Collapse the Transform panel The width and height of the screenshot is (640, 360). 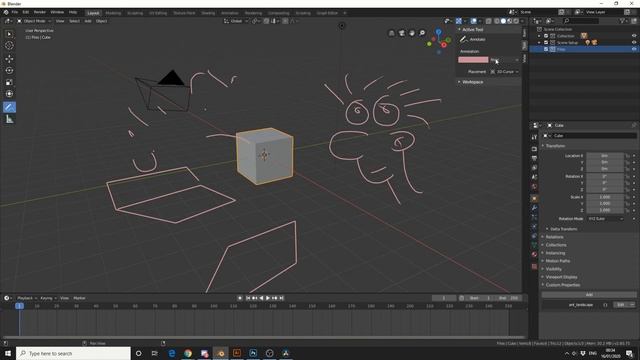[x=555, y=146]
